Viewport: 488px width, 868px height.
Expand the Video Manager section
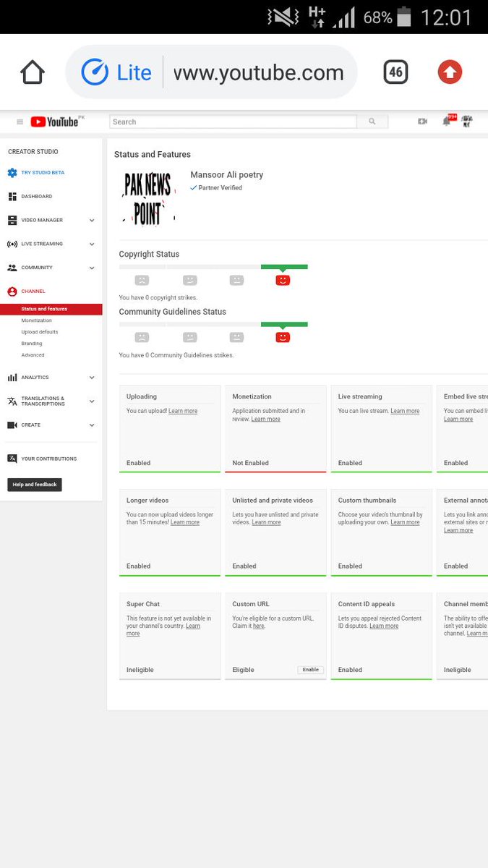[92, 220]
